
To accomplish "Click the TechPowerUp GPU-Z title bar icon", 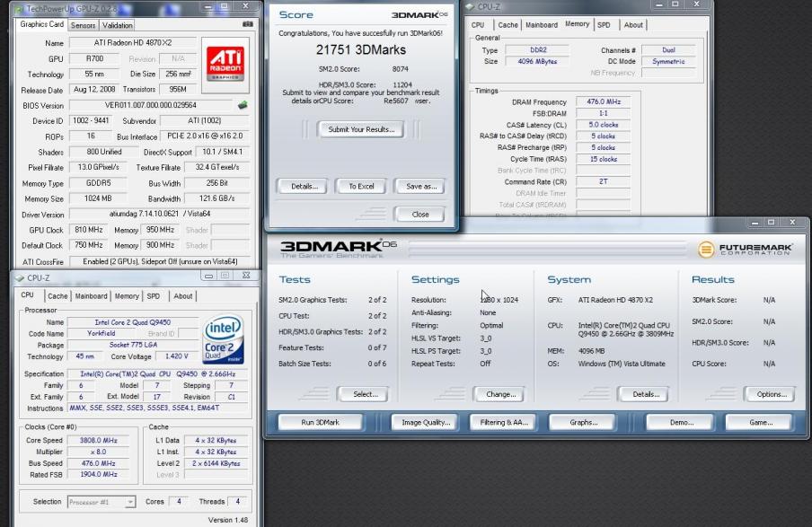I will coord(19,9).
